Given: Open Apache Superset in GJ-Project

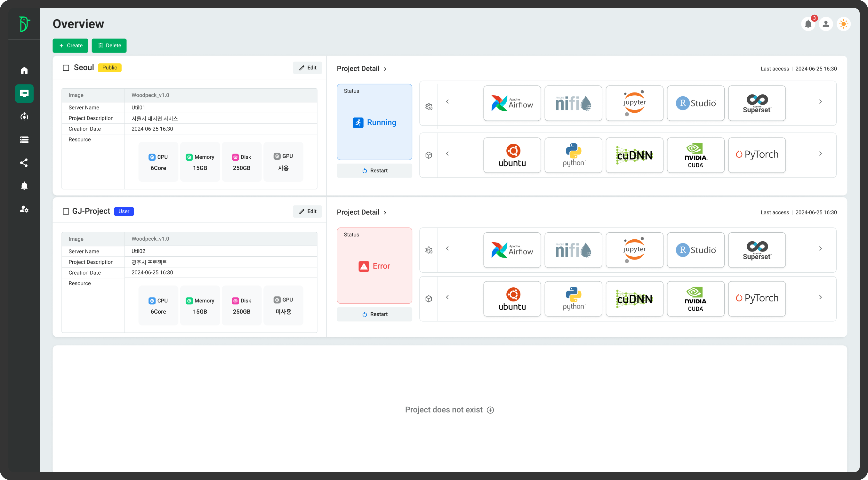Looking at the screenshot, I should (x=757, y=250).
